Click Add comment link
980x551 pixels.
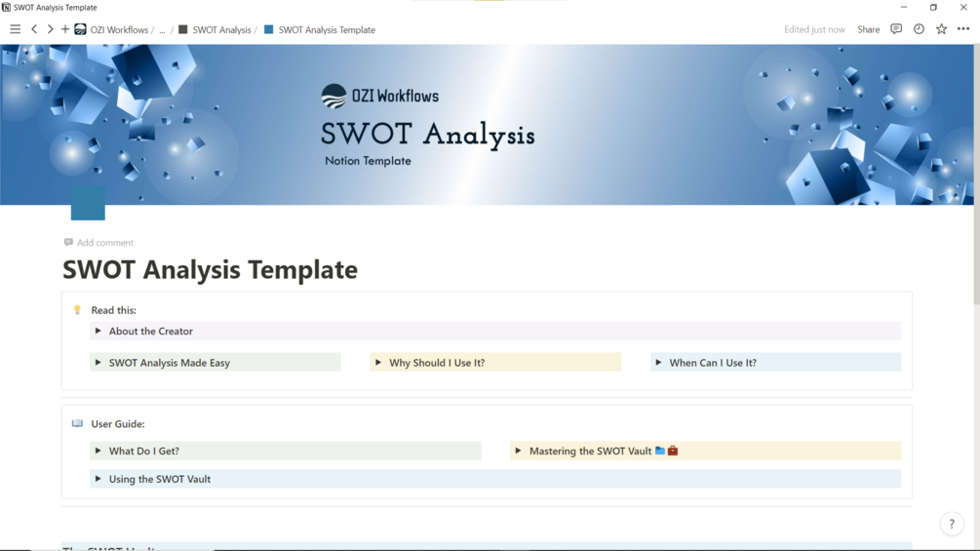coord(105,243)
